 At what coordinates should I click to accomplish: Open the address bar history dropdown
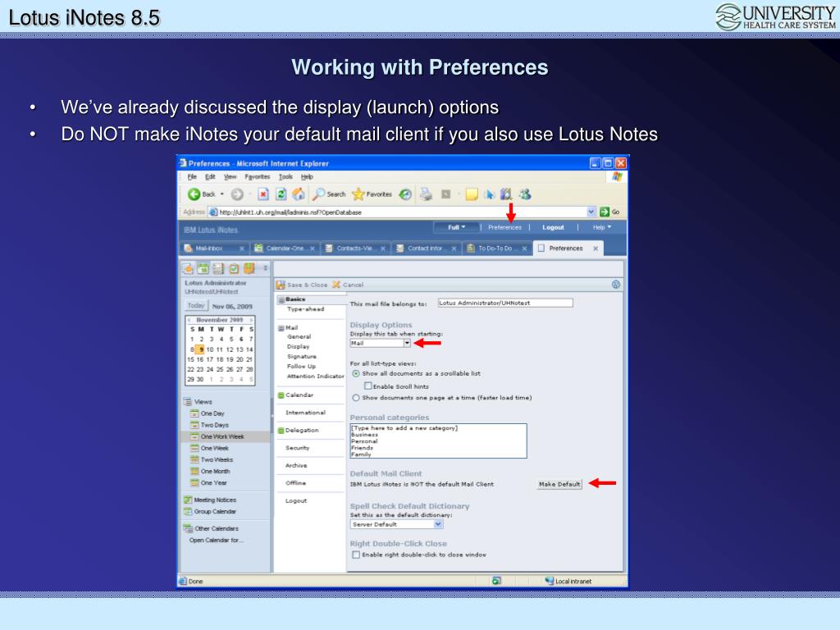(591, 212)
